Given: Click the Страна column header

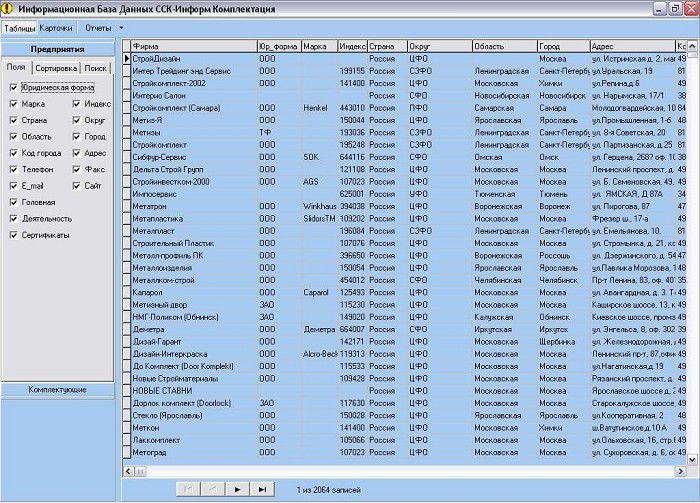Looking at the screenshot, I should click(x=387, y=46).
